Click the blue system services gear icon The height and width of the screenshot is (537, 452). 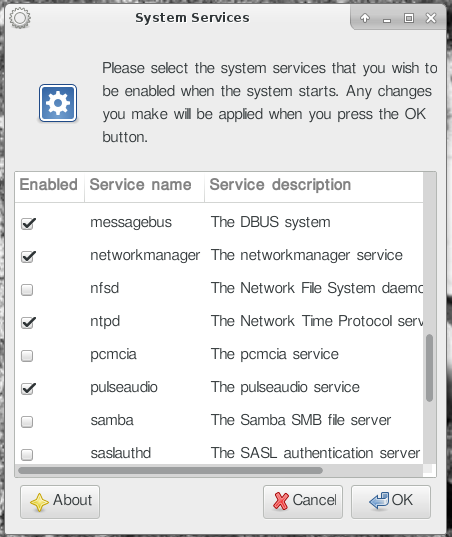pyautogui.click(x=58, y=103)
